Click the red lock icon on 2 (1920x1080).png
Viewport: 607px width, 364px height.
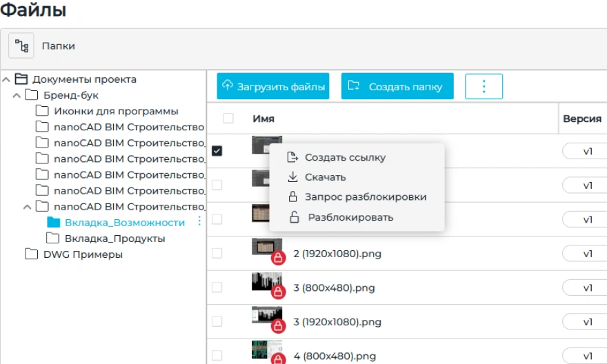(x=278, y=258)
